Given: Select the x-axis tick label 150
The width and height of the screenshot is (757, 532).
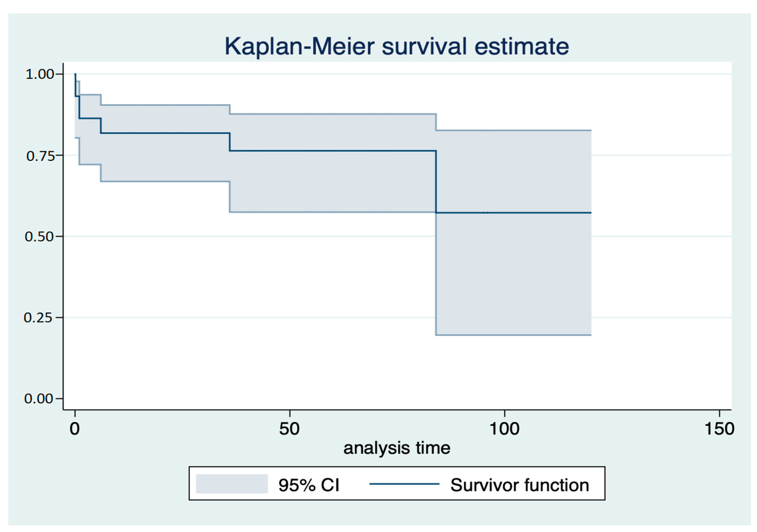Looking at the screenshot, I should tap(719, 429).
